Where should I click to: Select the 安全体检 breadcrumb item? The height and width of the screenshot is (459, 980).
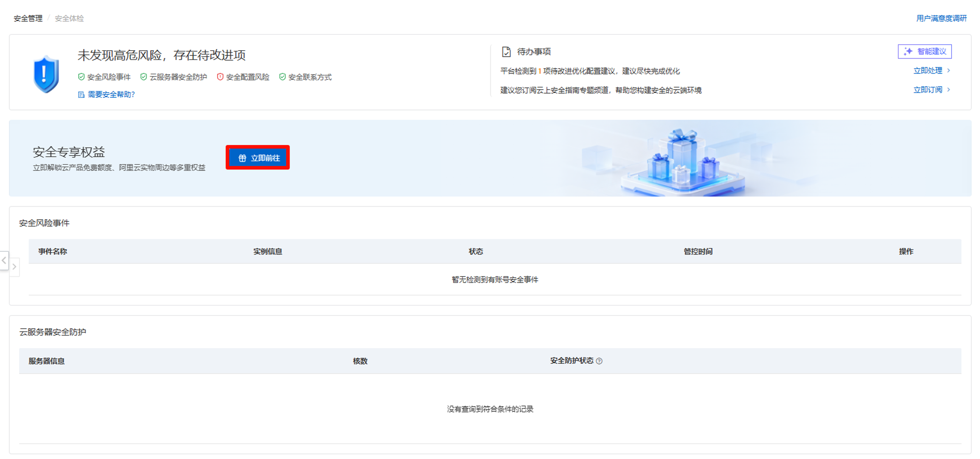[69, 18]
